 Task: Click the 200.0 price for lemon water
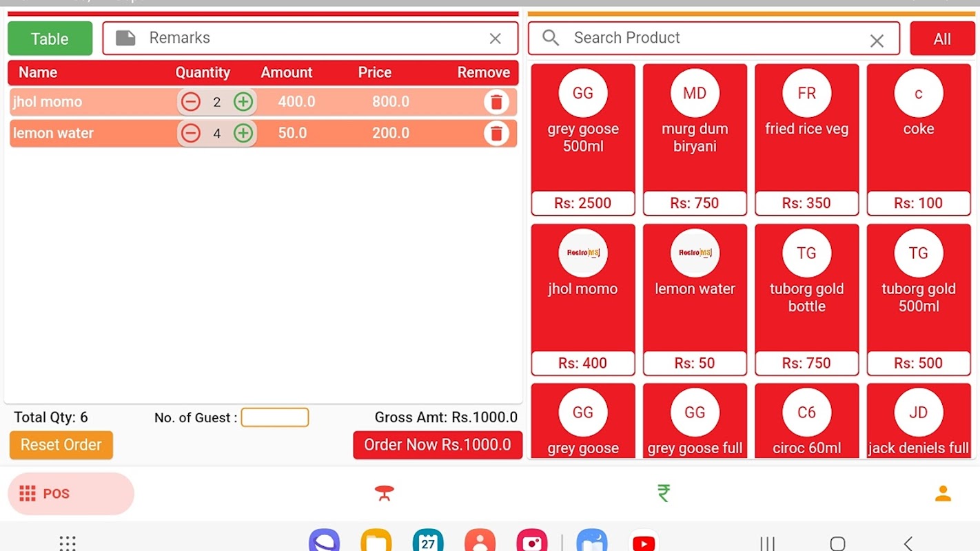pyautogui.click(x=391, y=133)
